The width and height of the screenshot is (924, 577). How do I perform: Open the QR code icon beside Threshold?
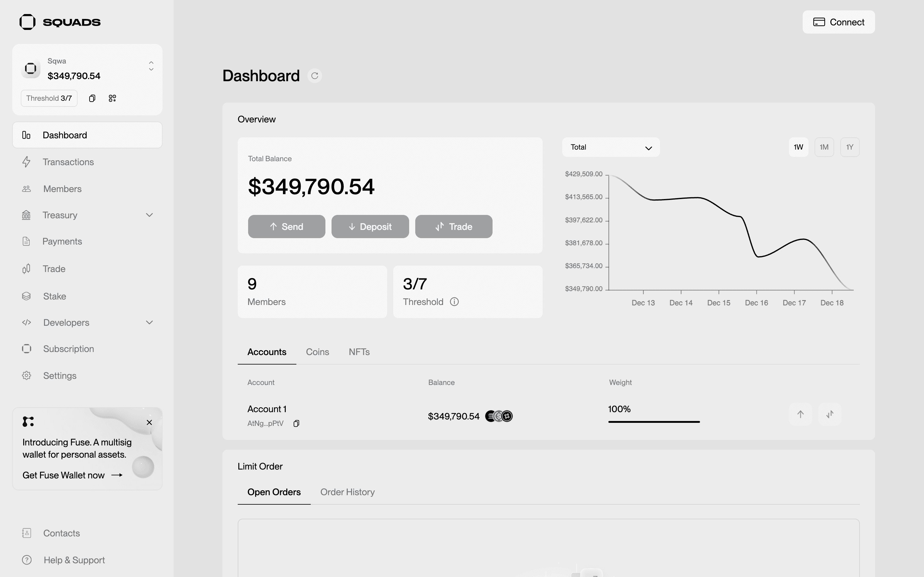(x=112, y=98)
